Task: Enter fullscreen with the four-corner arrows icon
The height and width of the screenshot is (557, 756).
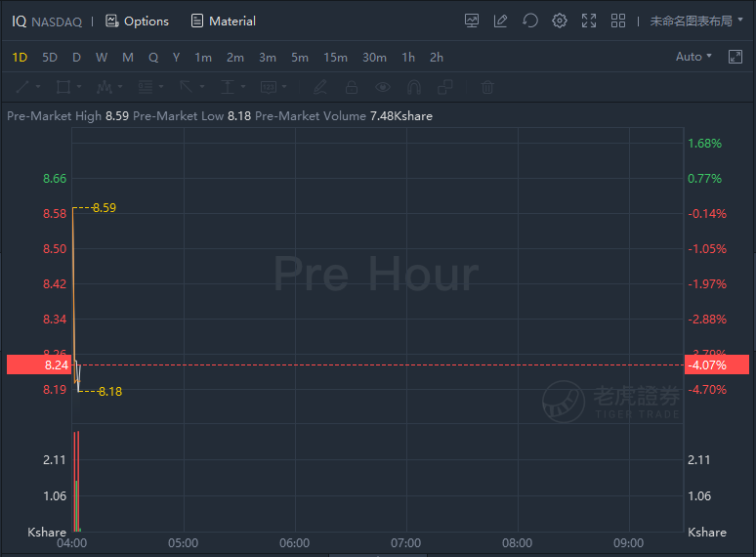Action: pyautogui.click(x=589, y=21)
